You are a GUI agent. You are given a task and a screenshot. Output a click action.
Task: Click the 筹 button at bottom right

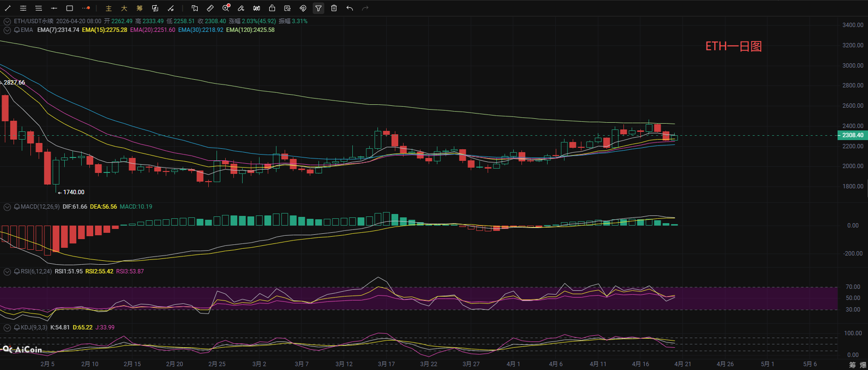pyautogui.click(x=852, y=365)
